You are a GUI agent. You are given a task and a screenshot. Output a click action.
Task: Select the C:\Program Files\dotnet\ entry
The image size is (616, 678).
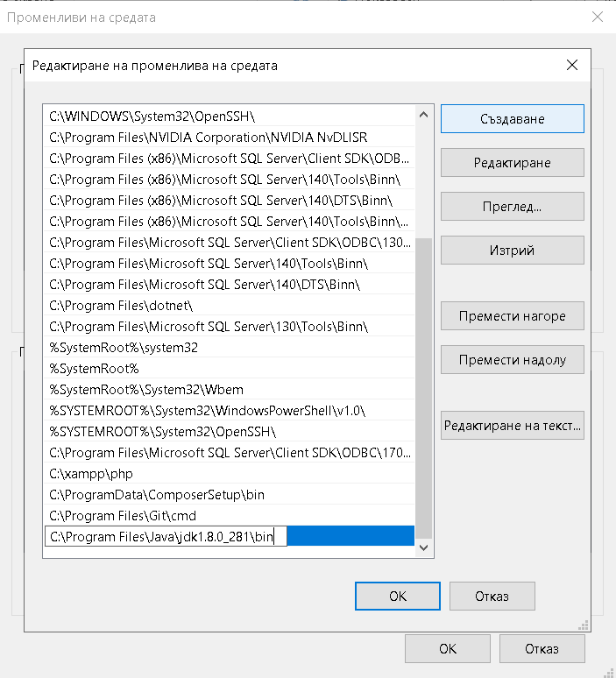point(229,305)
